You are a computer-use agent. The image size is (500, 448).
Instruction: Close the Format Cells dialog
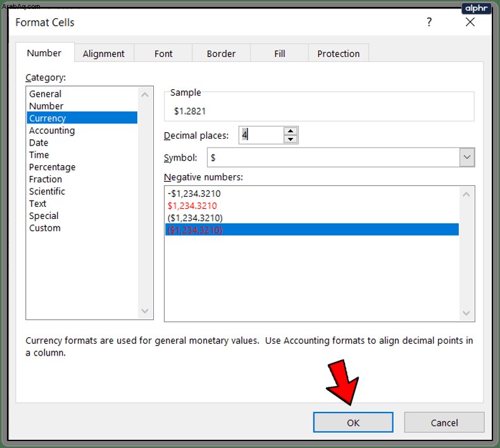coord(470,22)
